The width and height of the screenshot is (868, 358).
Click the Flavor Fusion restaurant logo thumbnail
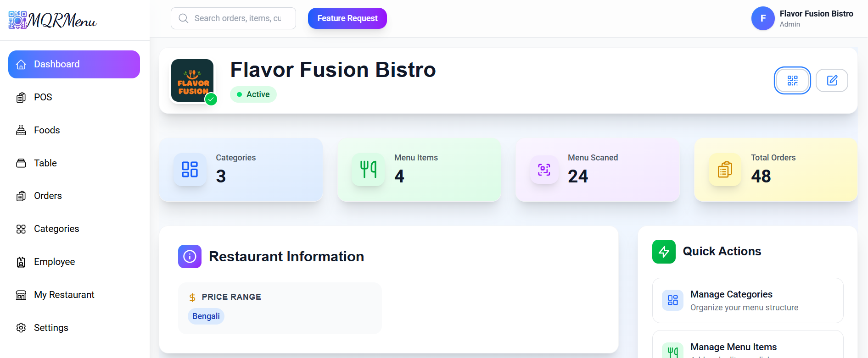point(192,81)
